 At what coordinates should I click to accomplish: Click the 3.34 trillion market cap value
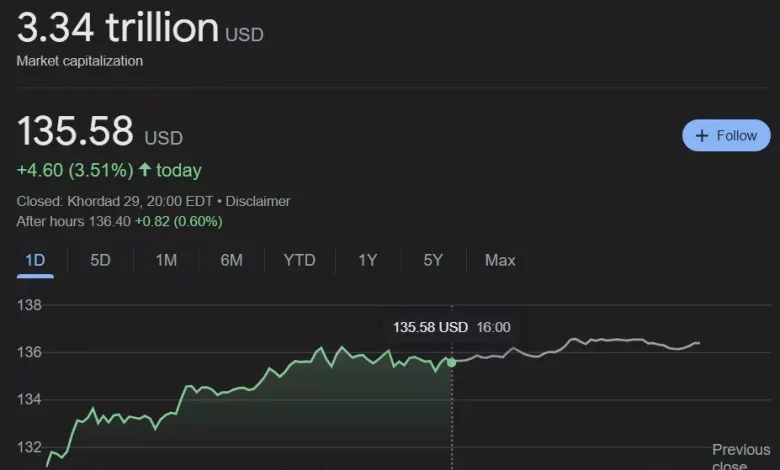(117, 27)
